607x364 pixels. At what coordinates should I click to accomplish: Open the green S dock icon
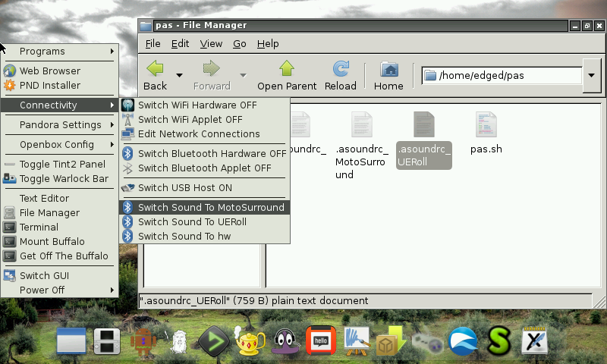point(498,342)
